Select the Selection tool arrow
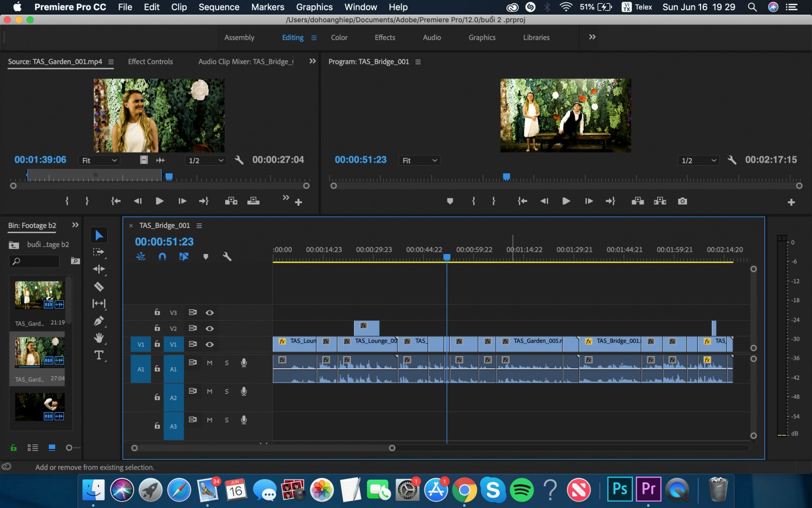The image size is (812, 508). pyautogui.click(x=99, y=235)
